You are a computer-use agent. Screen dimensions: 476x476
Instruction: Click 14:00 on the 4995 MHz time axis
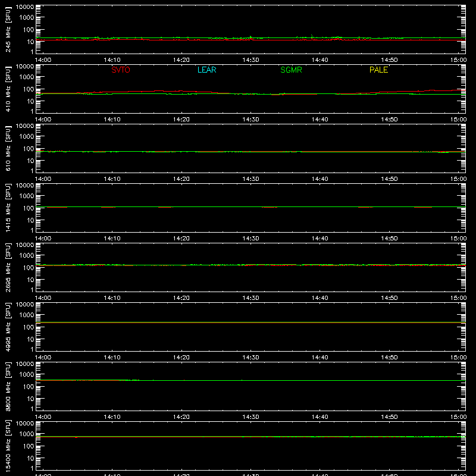coord(43,358)
